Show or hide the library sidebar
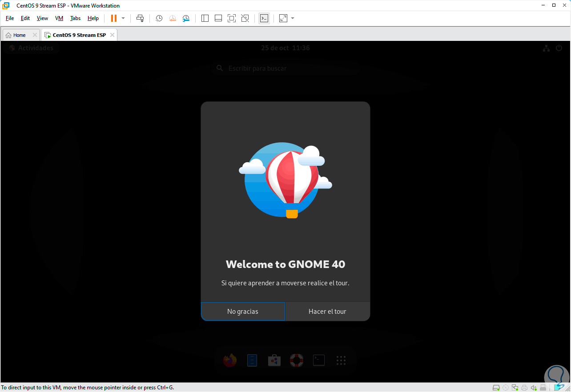 click(205, 18)
